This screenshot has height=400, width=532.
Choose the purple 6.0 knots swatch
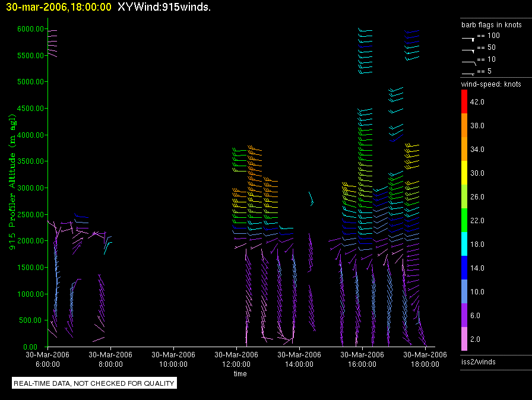point(465,315)
